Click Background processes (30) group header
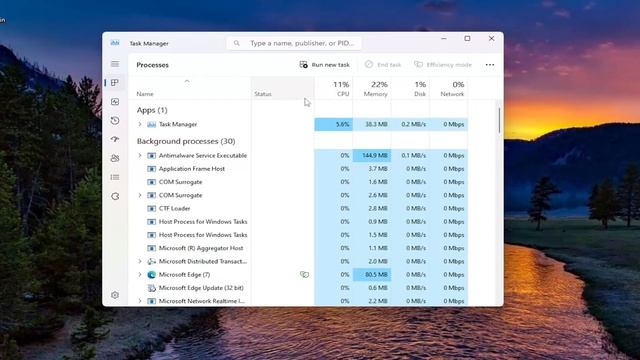 pos(186,141)
